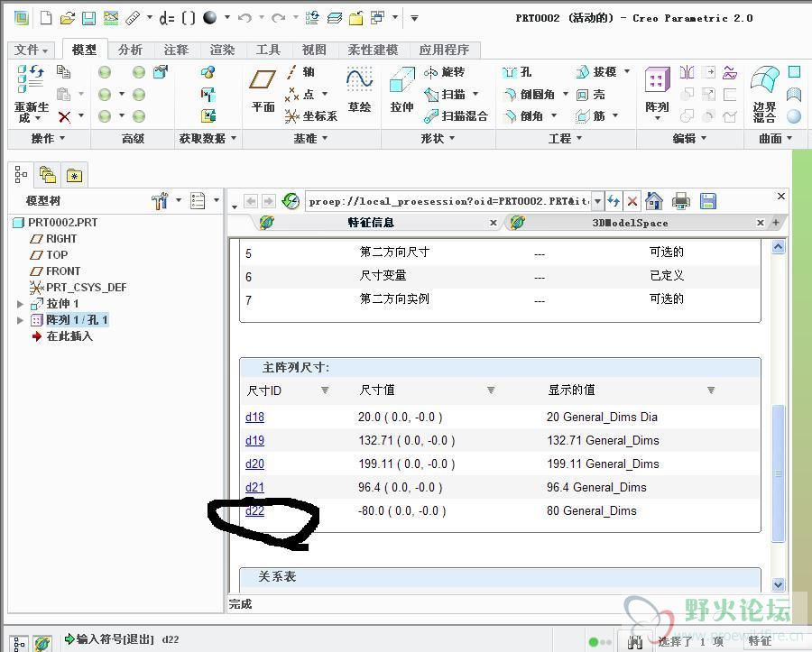812x652 pixels.
Task: Click the browser back arrow button
Action: [251, 201]
